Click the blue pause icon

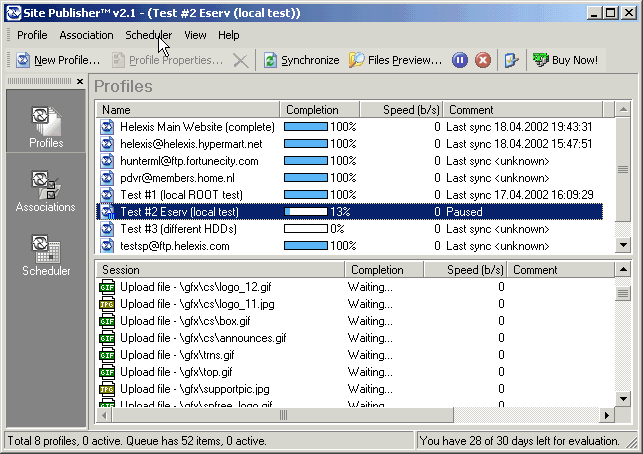pyautogui.click(x=460, y=60)
